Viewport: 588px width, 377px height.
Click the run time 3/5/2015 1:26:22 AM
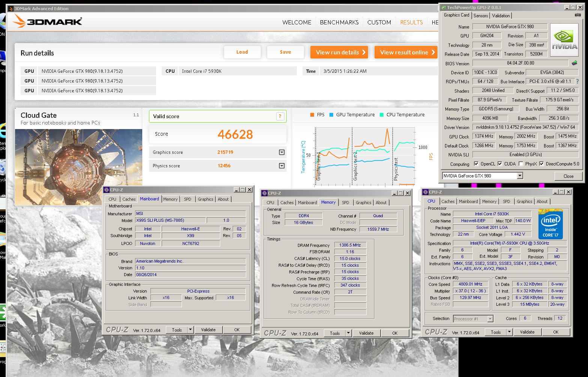[x=345, y=71]
